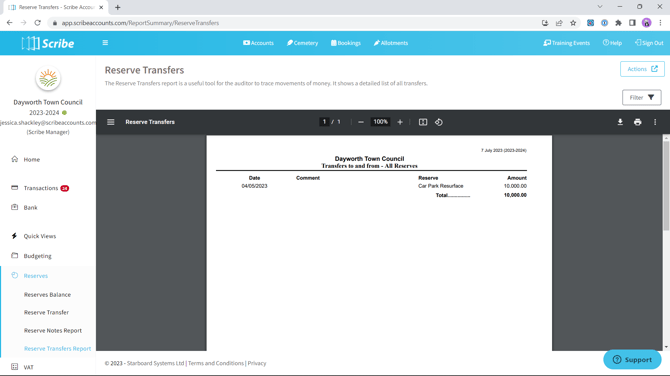
Task: Rotate the PDF page counterclockwise
Action: [x=439, y=122]
